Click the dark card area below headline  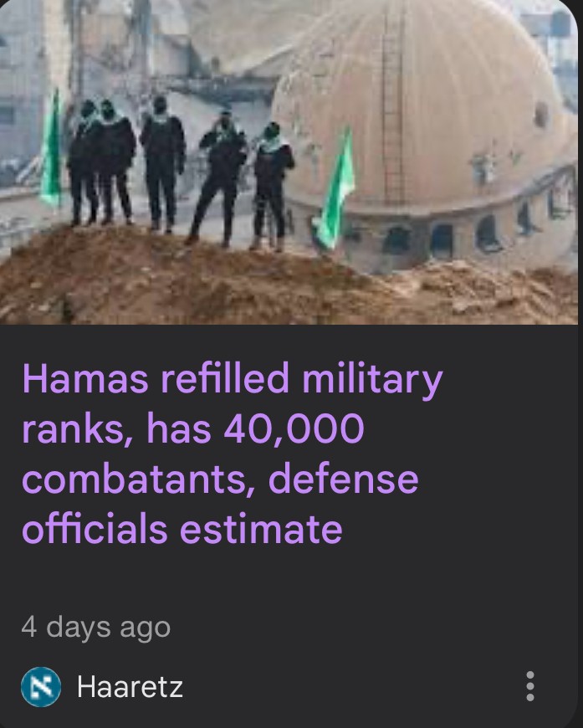(x=289, y=581)
